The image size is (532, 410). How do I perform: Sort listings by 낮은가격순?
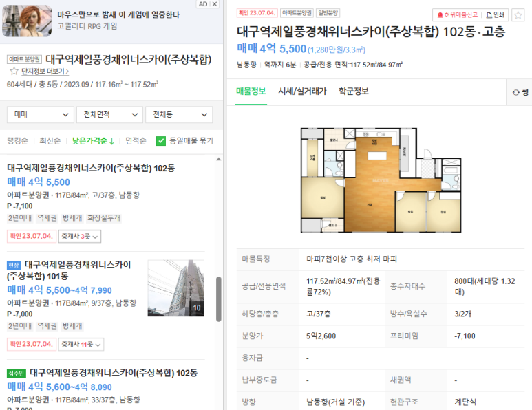(93, 141)
